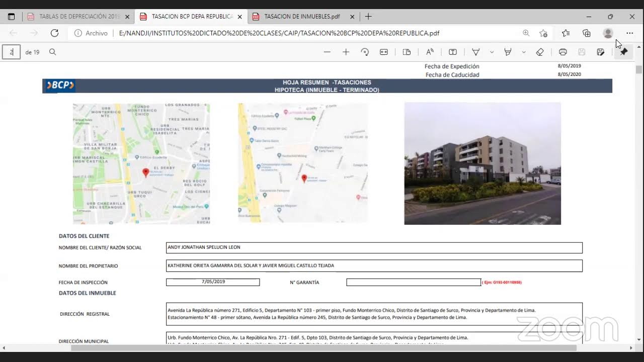Click the DIRECCIÓN REGISTRAL address box
The image size is (644, 362).
(x=374, y=314)
